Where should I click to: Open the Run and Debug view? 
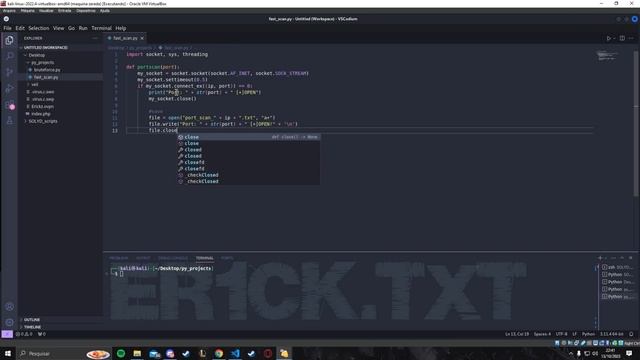(x=9, y=89)
